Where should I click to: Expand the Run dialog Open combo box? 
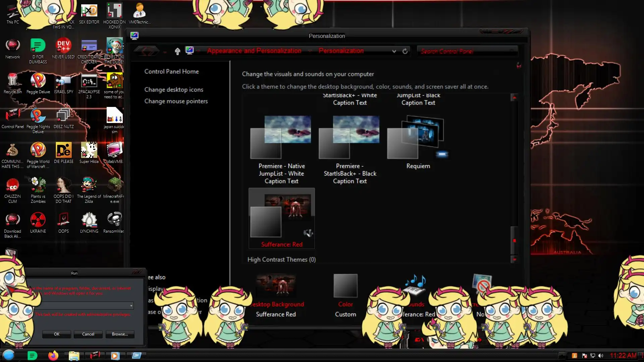[x=131, y=306]
